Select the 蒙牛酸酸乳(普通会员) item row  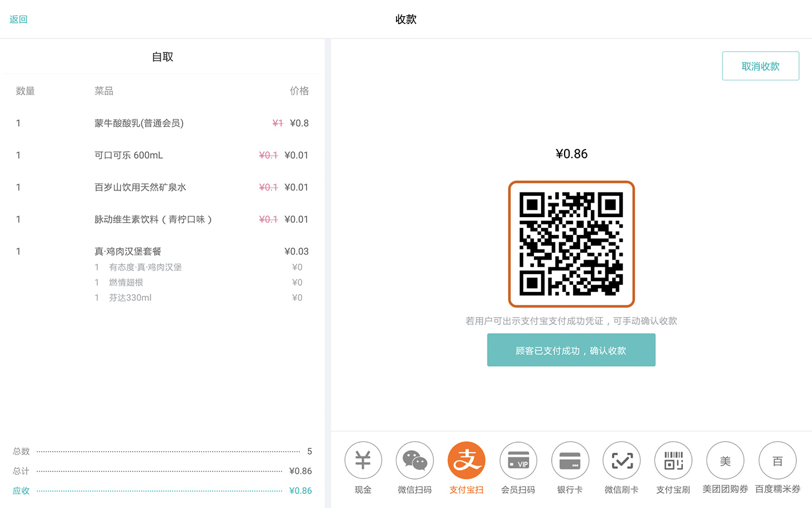click(x=162, y=123)
